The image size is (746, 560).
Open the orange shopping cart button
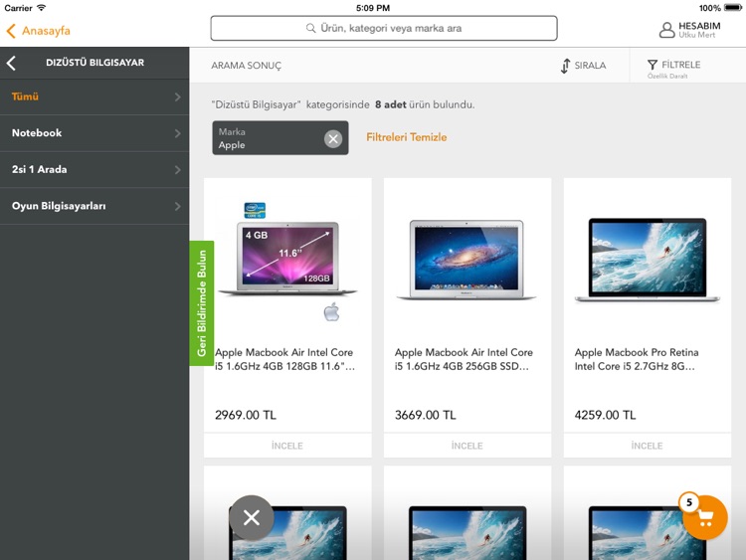point(706,518)
